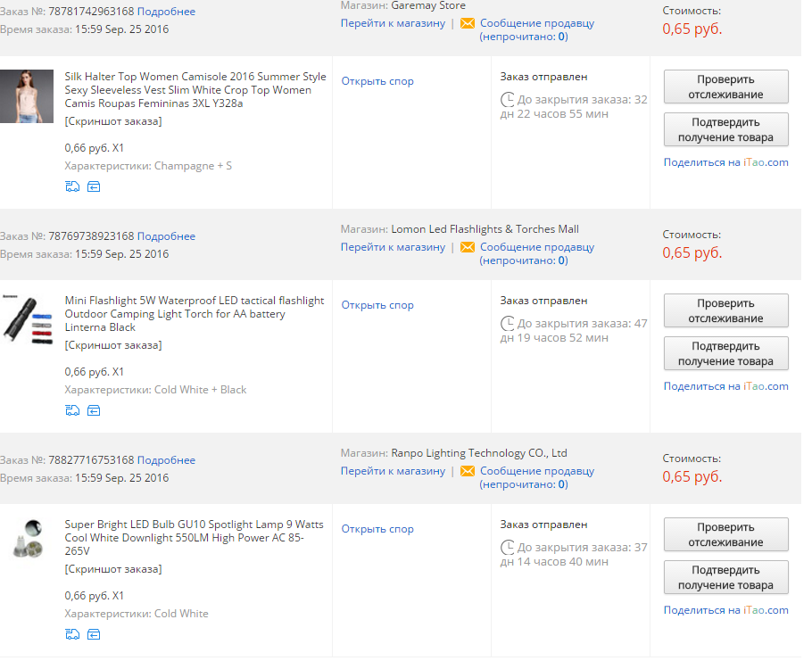Confirm receipt of the Mini Flashlight order
The height and width of the screenshot is (661, 812).
(726, 353)
